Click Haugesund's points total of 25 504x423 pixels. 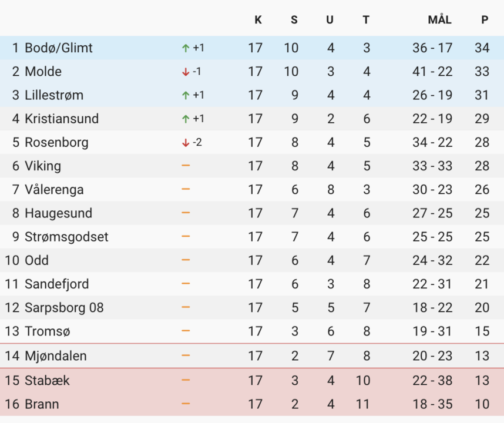(482, 213)
